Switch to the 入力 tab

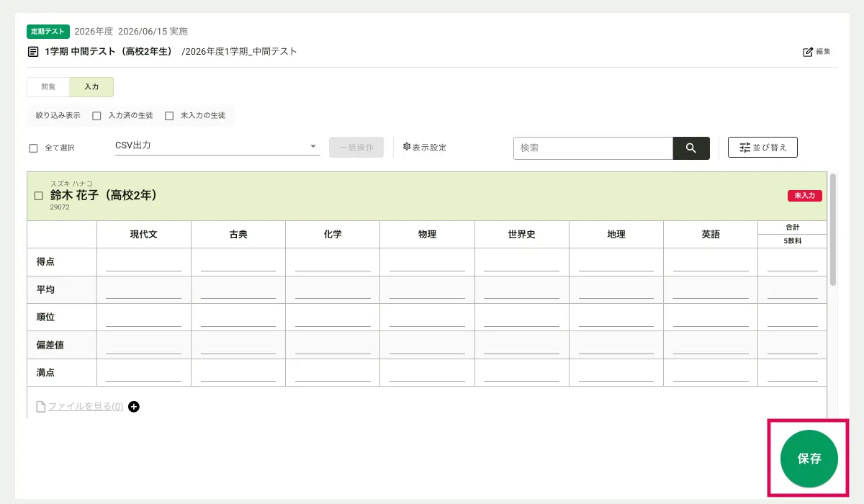tap(91, 87)
